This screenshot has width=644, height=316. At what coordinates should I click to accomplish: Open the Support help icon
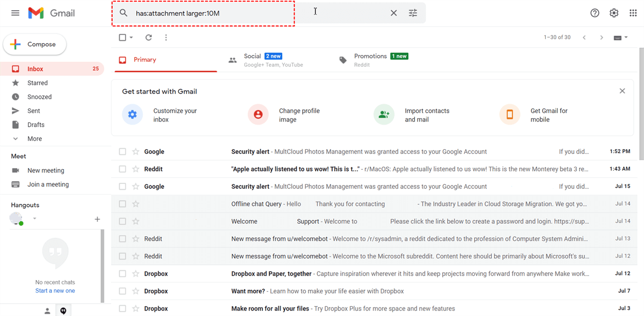595,13
